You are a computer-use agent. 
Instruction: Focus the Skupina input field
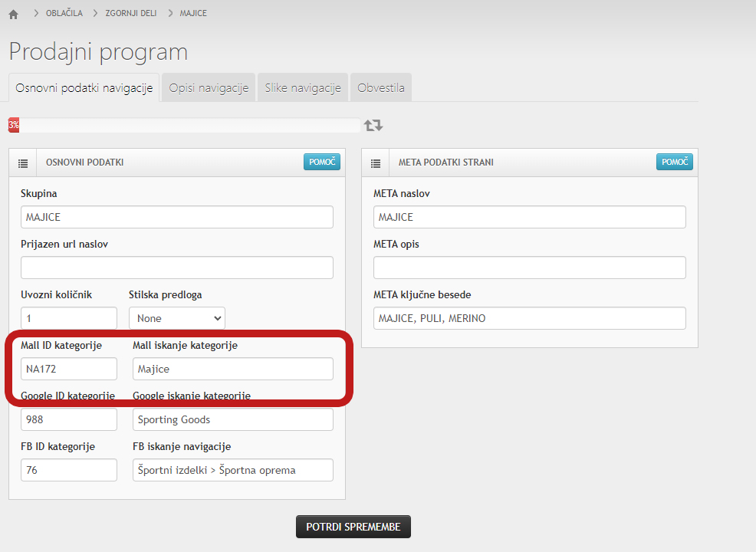(177, 217)
